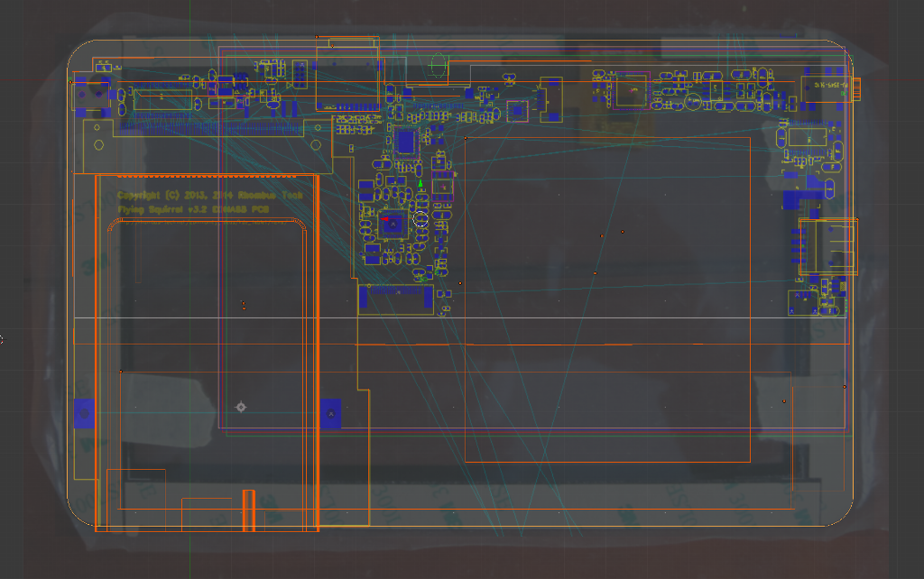
Task: Select the blue mounting pad on the board's left edge
Action: (x=84, y=413)
